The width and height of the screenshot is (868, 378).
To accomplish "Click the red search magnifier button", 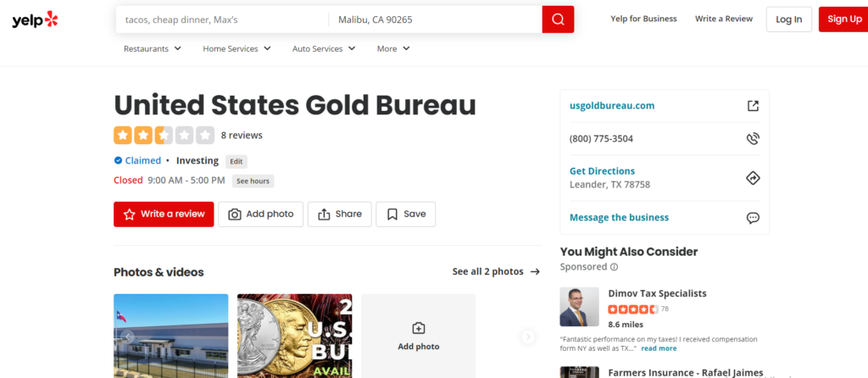I will (558, 19).
